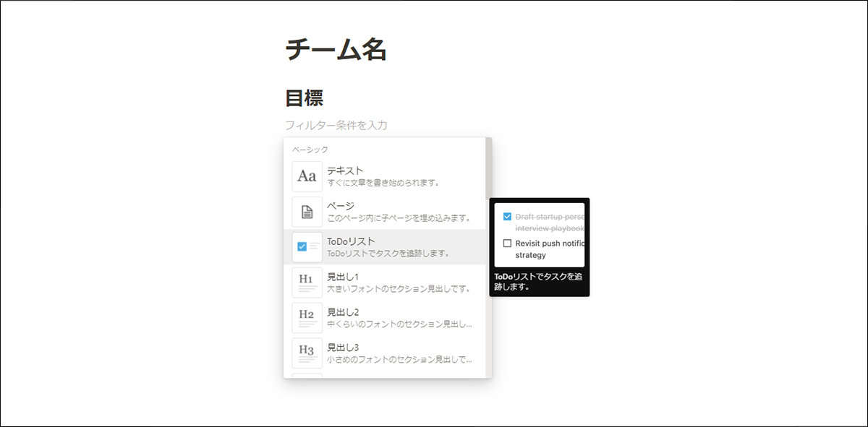Screen dimensions: 868x427
Task: Click the H3 heading icon
Action: click(307, 353)
